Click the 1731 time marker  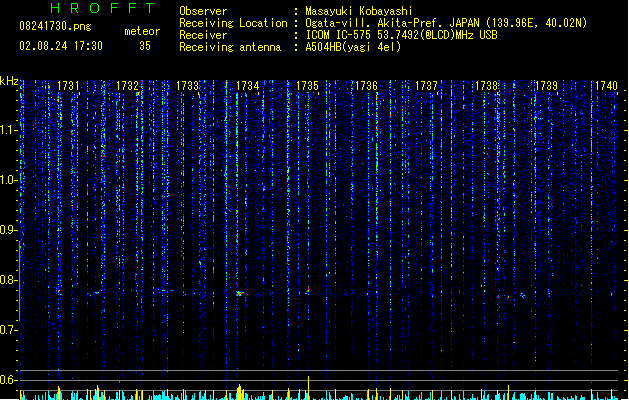click(x=68, y=86)
